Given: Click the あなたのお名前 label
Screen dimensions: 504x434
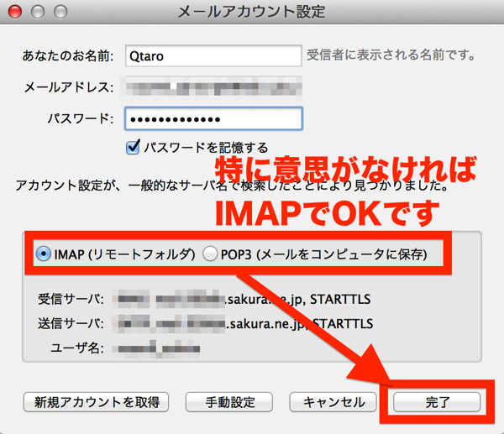Looking at the screenshot, I should coord(68,56).
